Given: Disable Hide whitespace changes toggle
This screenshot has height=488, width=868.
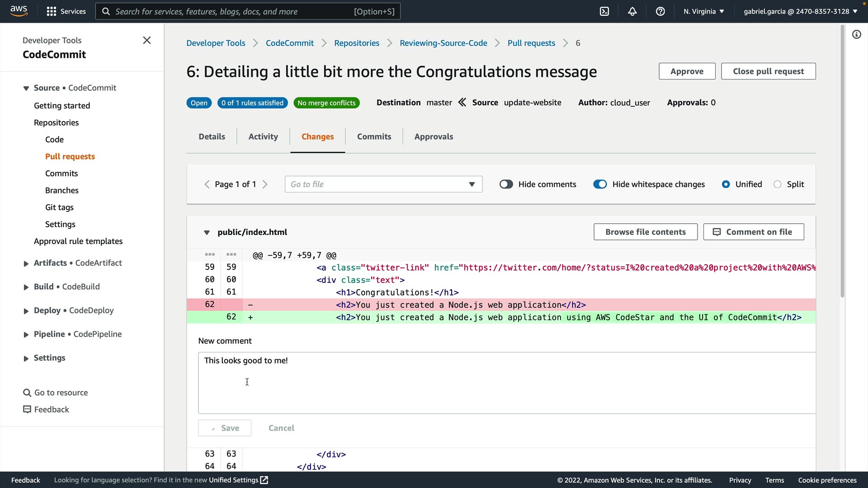Looking at the screenshot, I should coord(600,184).
